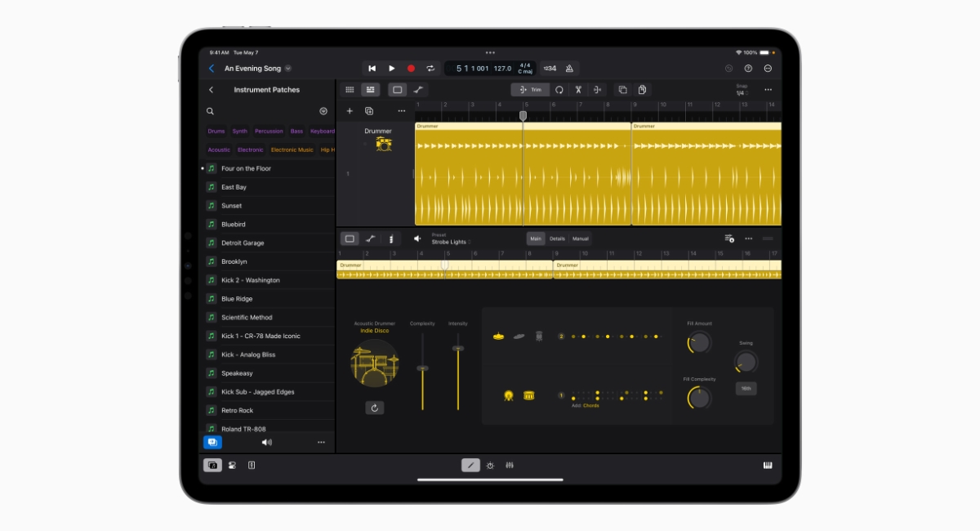
Task: Mute the plugin output speaker icon
Action: pyautogui.click(x=417, y=239)
